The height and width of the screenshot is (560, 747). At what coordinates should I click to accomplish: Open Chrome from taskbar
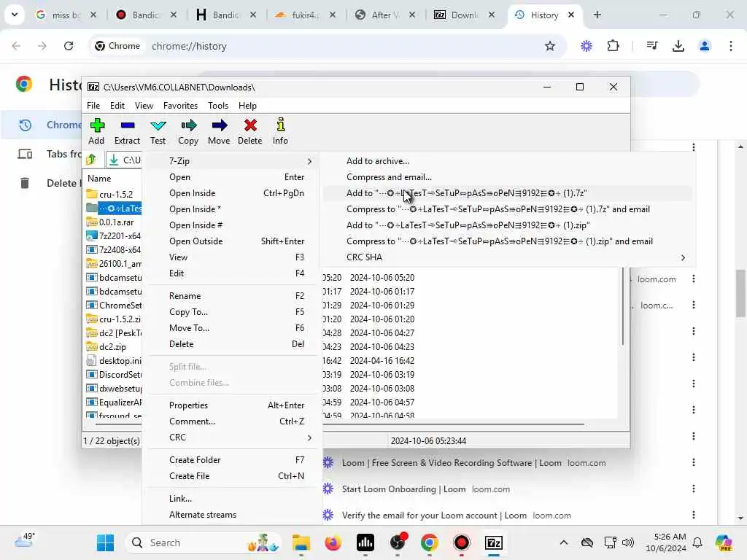pos(429,542)
